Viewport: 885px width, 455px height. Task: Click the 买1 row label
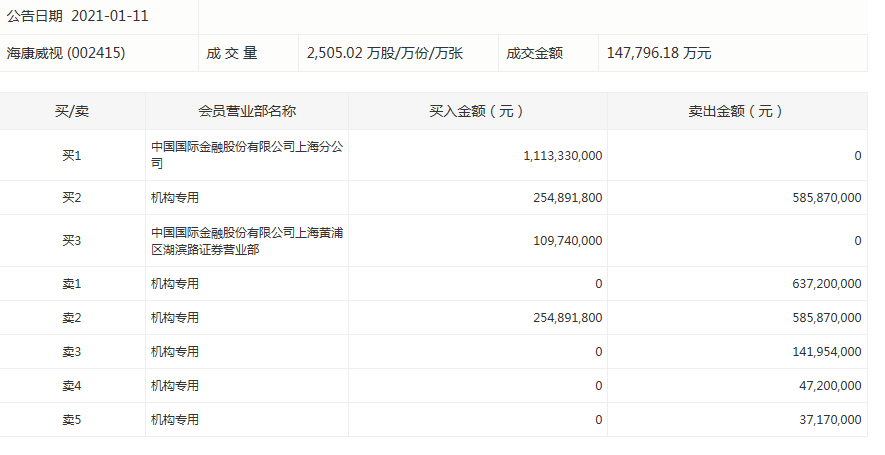coord(72,155)
